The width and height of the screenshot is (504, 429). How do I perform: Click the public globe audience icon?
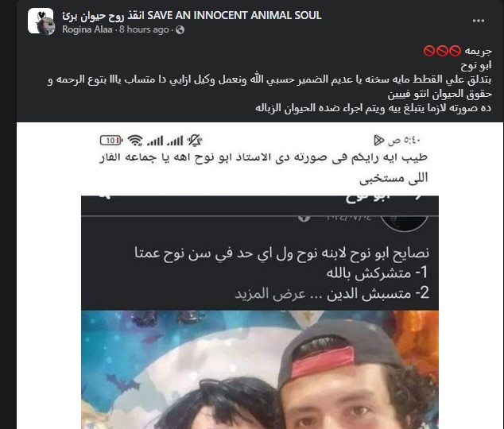180,30
